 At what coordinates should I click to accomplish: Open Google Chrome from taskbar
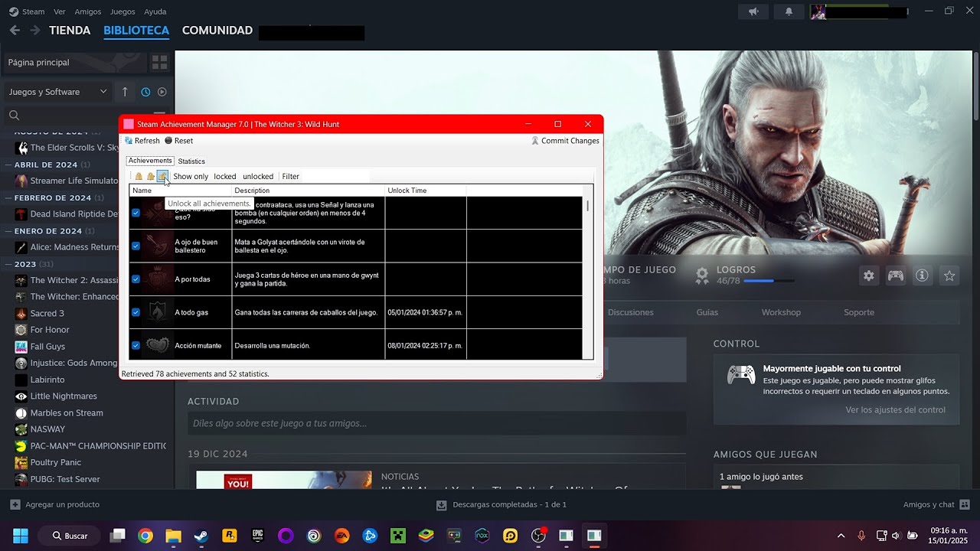click(145, 536)
